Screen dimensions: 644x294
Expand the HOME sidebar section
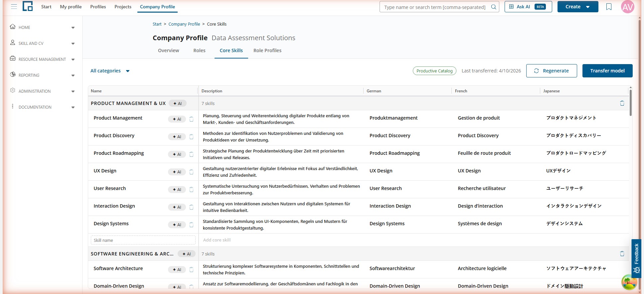pos(42,27)
